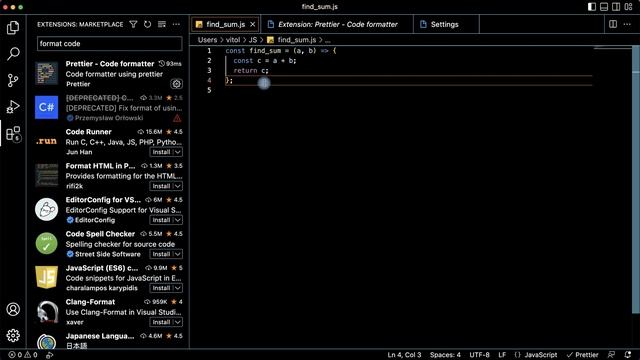Screen dimensions: 640x360
Task: Open Clang-Format install dropdown arrow
Action: point(178,322)
